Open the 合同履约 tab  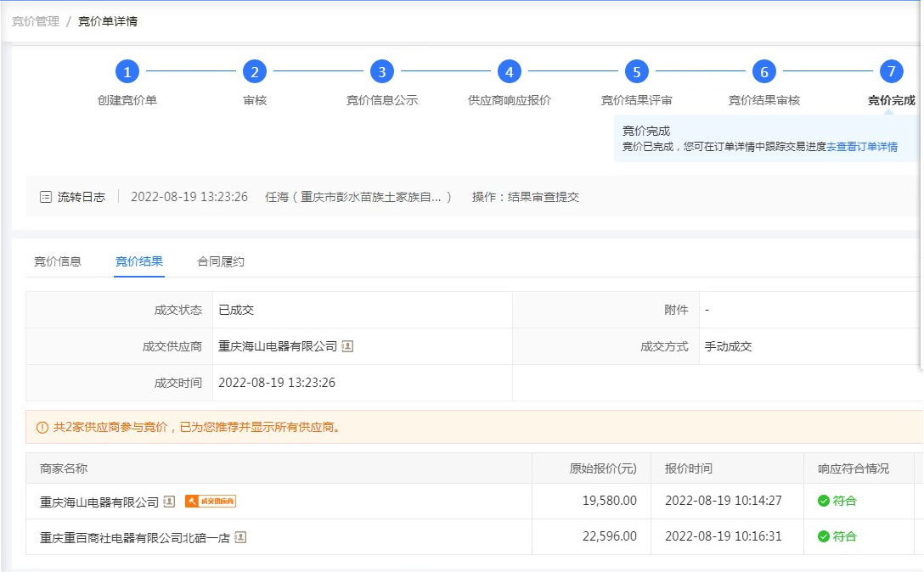[x=221, y=261]
